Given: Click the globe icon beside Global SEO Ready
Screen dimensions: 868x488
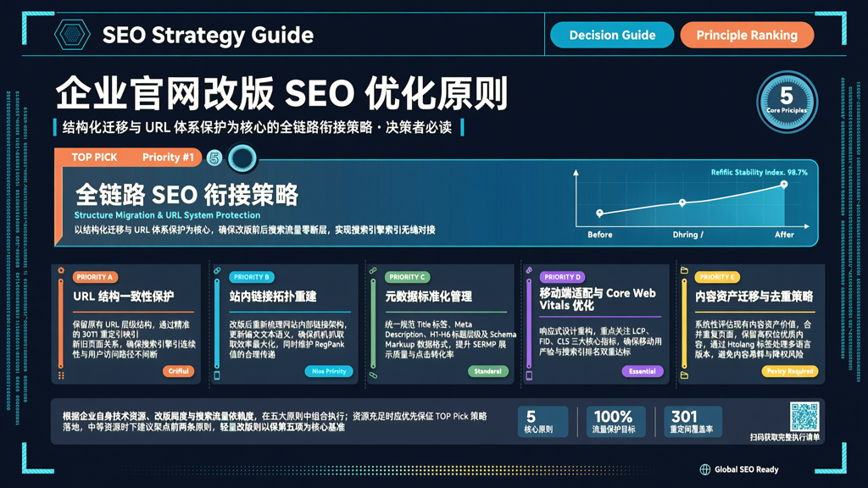Looking at the screenshot, I should coord(704,469).
